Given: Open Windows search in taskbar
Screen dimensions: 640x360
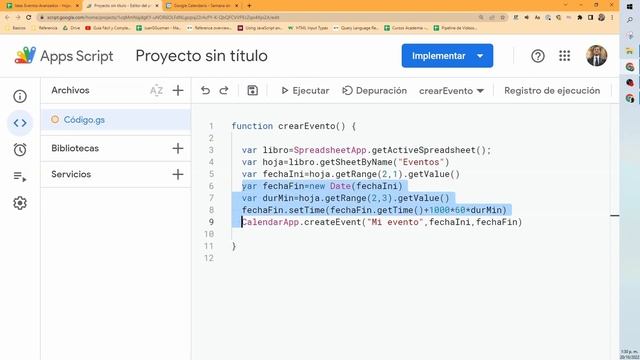Looking at the screenshot, I should coord(629,20).
